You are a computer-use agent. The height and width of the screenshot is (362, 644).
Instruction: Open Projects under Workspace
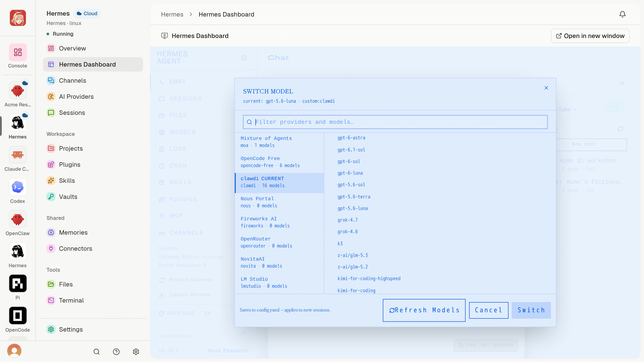point(93,148)
